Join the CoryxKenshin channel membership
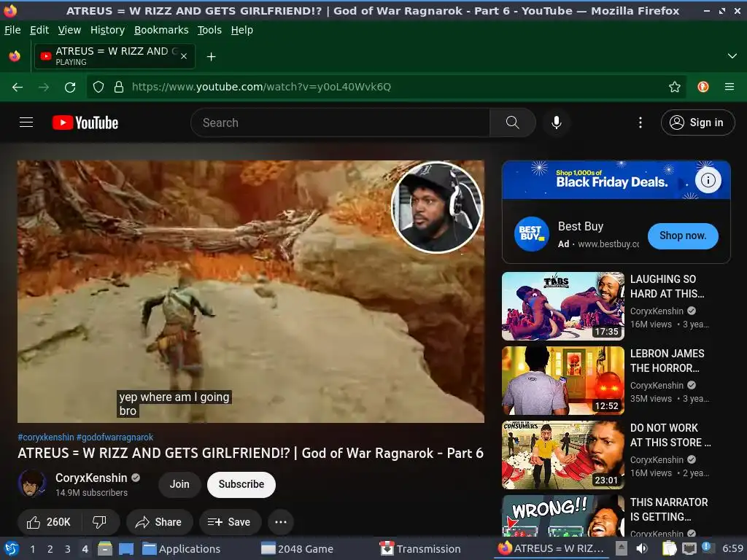The height and width of the screenshot is (560, 747). click(179, 484)
